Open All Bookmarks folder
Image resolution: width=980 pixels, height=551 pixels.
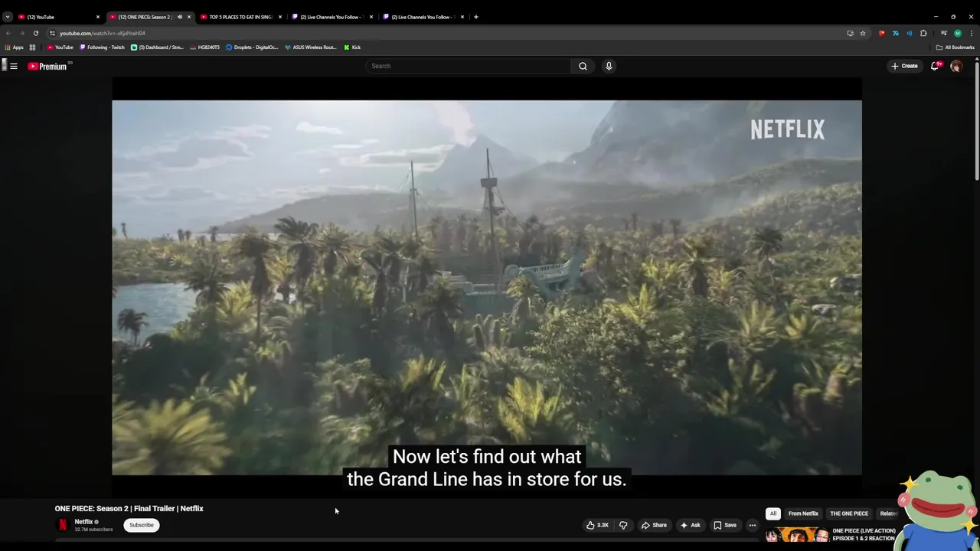[955, 47]
